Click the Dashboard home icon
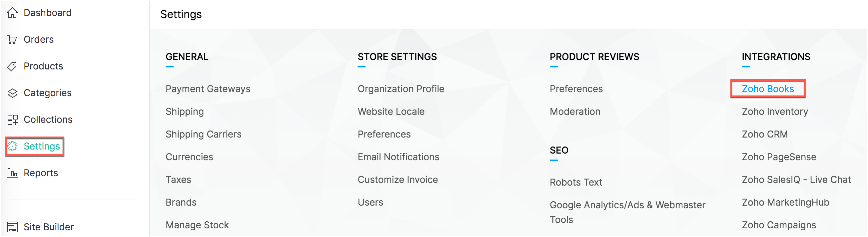Image resolution: width=868 pixels, height=237 pixels. [13, 12]
